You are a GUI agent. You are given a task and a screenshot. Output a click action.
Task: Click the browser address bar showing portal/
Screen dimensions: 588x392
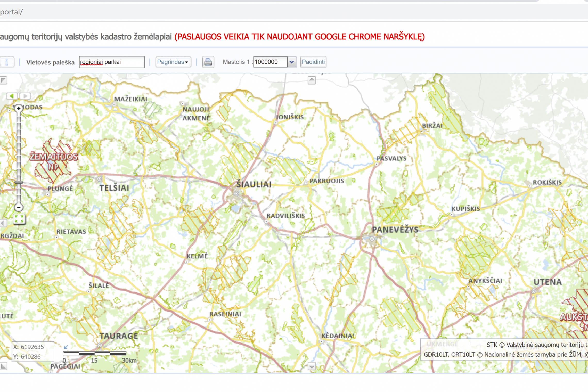(294, 12)
